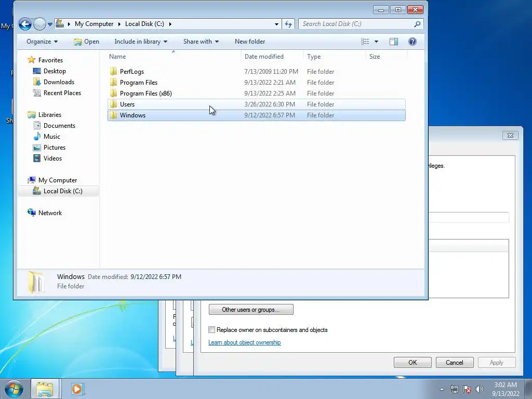Click Libraries in the navigation pane
Screen dimensions: 532x399
pyautogui.click(x=49, y=115)
